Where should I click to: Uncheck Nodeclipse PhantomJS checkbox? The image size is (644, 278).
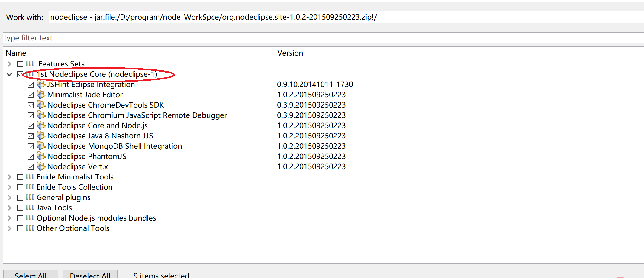point(31,157)
